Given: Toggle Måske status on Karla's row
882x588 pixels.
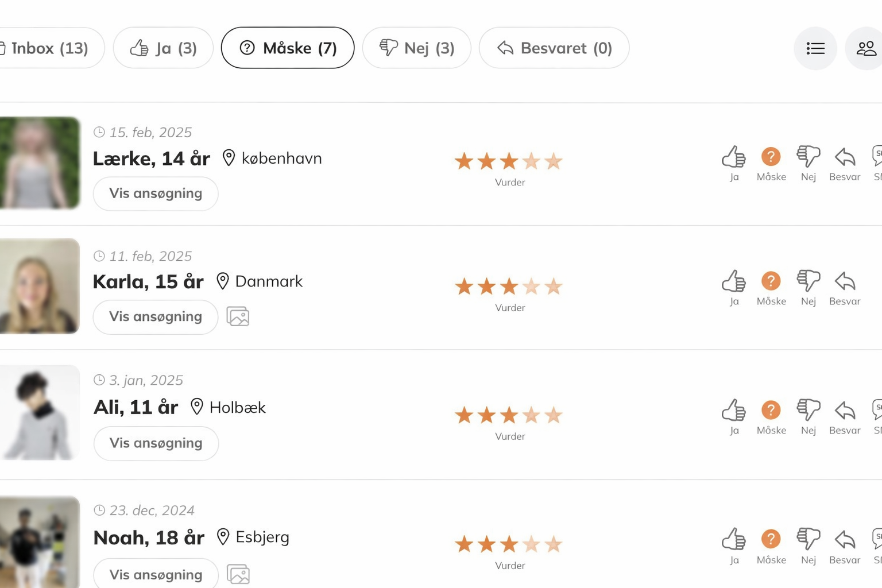Looking at the screenshot, I should pos(771,281).
